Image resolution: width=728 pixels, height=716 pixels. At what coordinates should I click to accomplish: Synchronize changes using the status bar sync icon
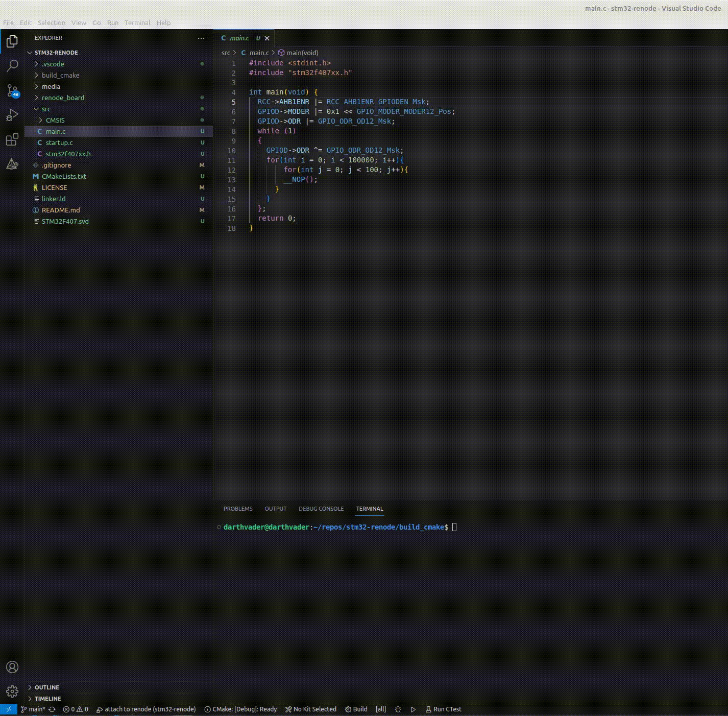coord(52,709)
